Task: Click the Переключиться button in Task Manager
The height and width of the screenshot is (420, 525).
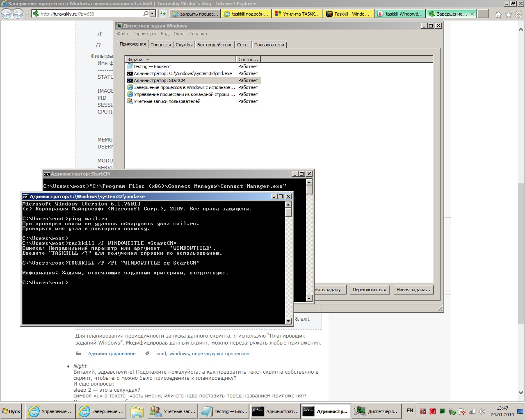Action: [x=370, y=290]
